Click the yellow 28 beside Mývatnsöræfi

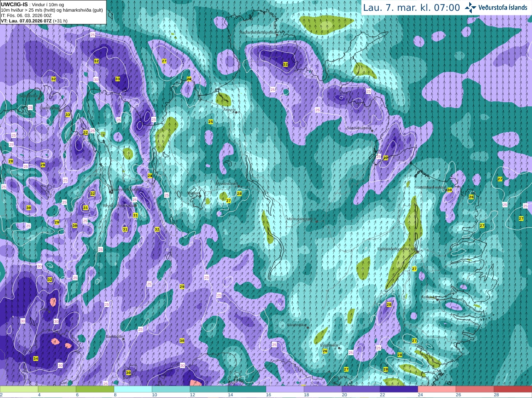coord(239,194)
